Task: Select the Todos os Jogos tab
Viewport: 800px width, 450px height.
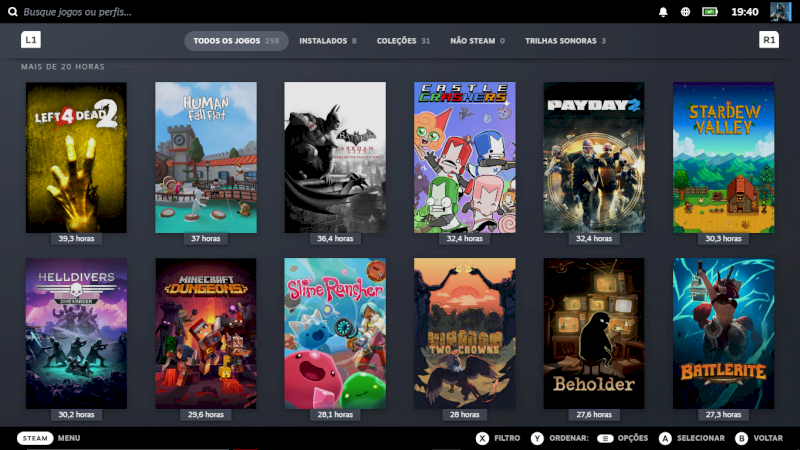Action: 236,41
